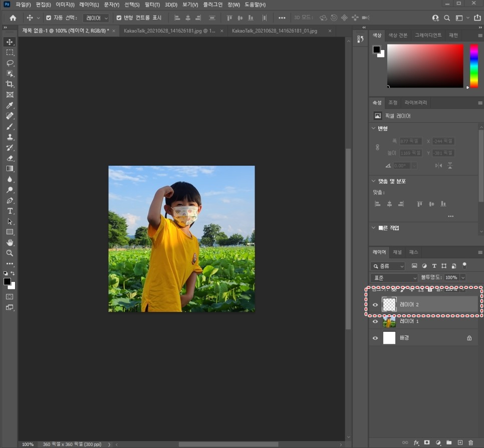Open the 표준 blend mode dropdown
Image resolution: width=484 pixels, height=448 pixels.
click(x=394, y=277)
